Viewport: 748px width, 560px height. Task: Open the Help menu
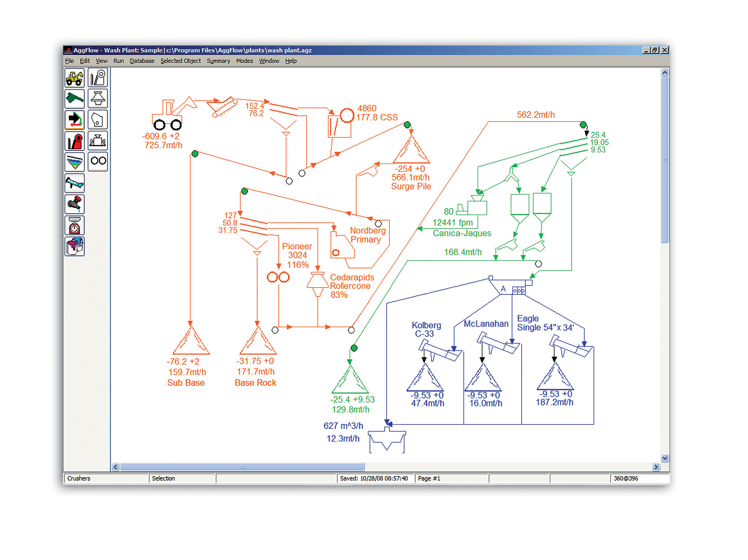(x=291, y=61)
